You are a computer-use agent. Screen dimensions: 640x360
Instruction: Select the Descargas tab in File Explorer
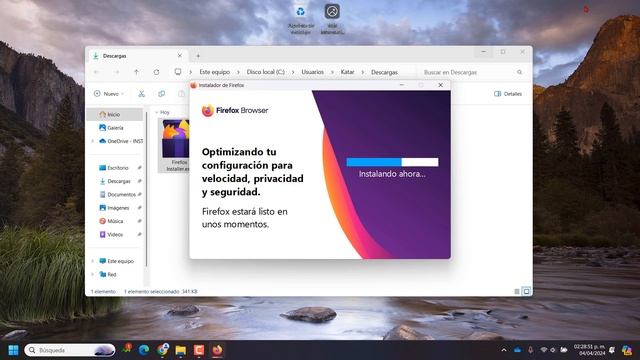click(x=138, y=56)
